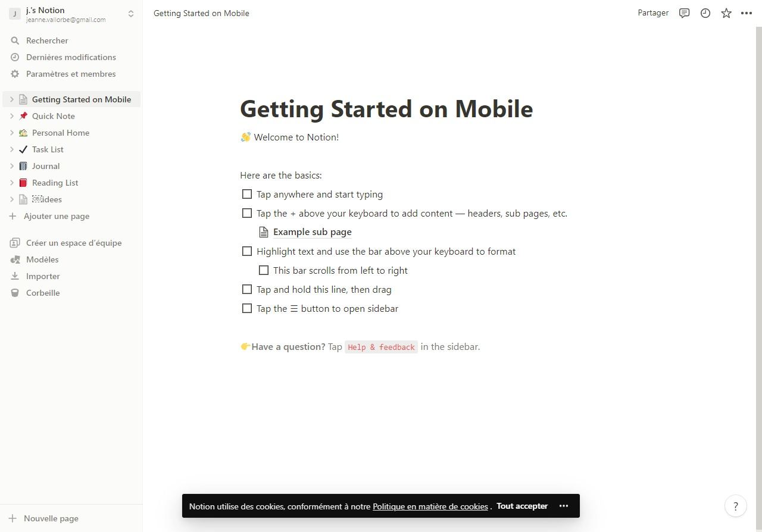Check the 'Tap and hold this line, then drag' box

tap(247, 289)
